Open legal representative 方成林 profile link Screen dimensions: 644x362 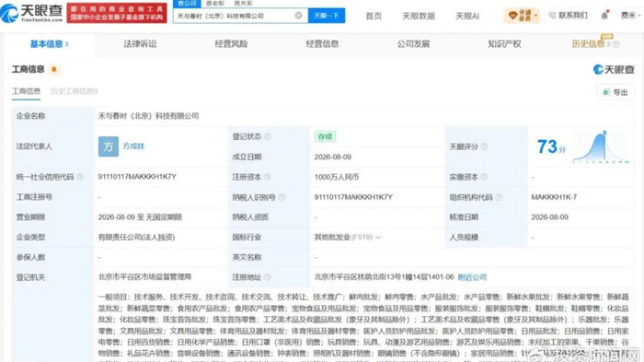tap(133, 146)
